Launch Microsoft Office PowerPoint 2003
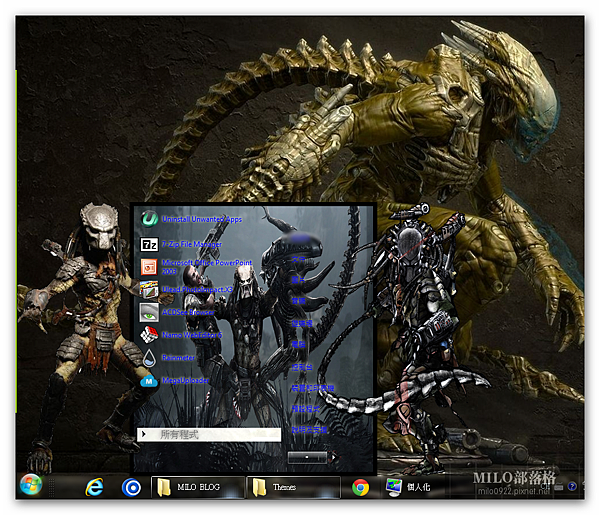The image size is (600, 515). (x=149, y=267)
